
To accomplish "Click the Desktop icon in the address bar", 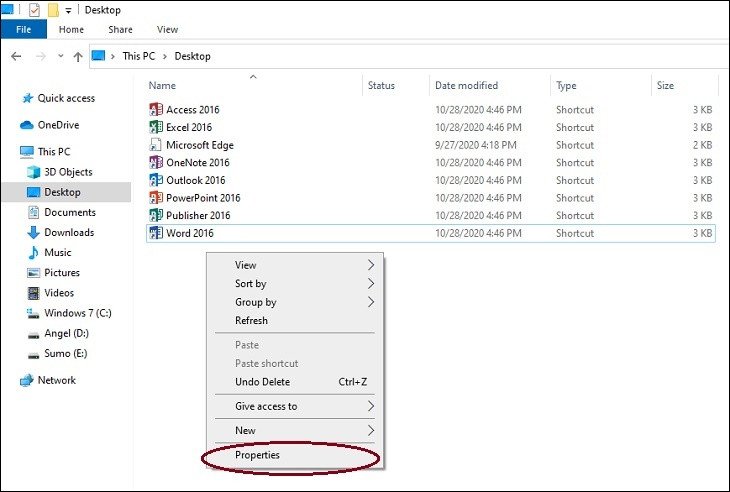I will [98, 56].
